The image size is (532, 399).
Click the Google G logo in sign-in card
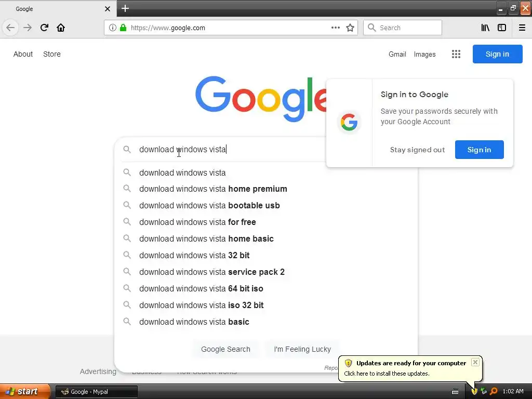point(349,122)
